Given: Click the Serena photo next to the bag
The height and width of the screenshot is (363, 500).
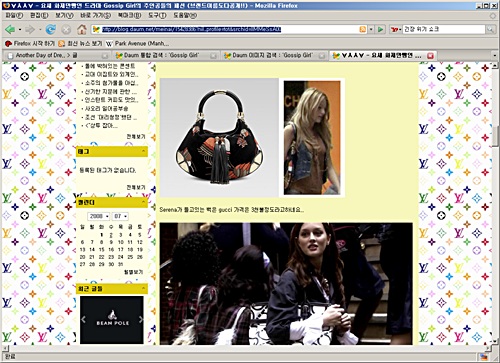Looking at the screenshot, I should coord(312,138).
